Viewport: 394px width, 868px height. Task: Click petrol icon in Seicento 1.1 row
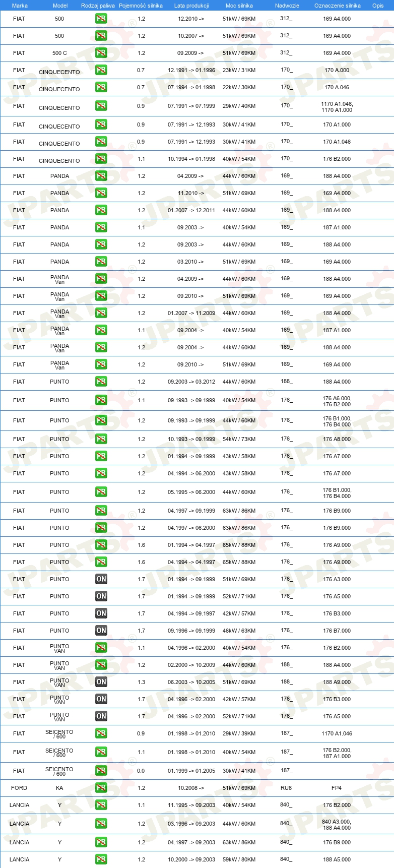pos(101,752)
